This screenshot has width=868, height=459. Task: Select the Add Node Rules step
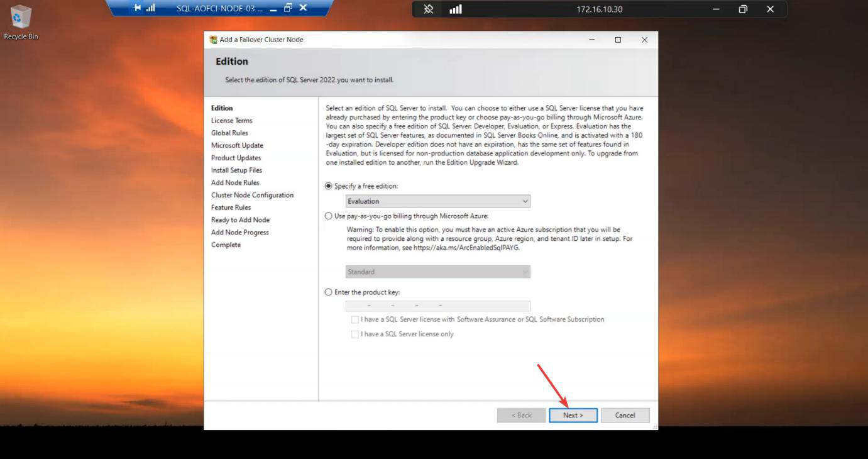[x=235, y=183]
